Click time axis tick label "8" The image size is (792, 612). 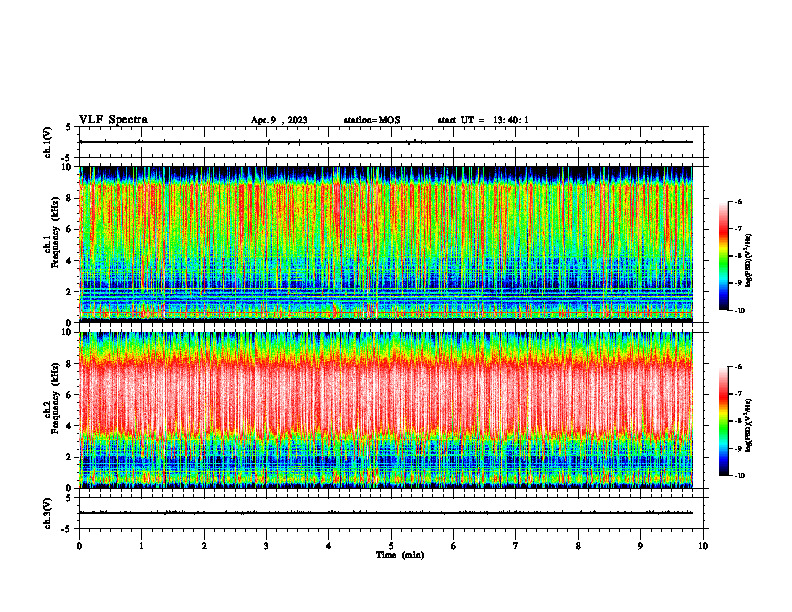[x=578, y=546]
